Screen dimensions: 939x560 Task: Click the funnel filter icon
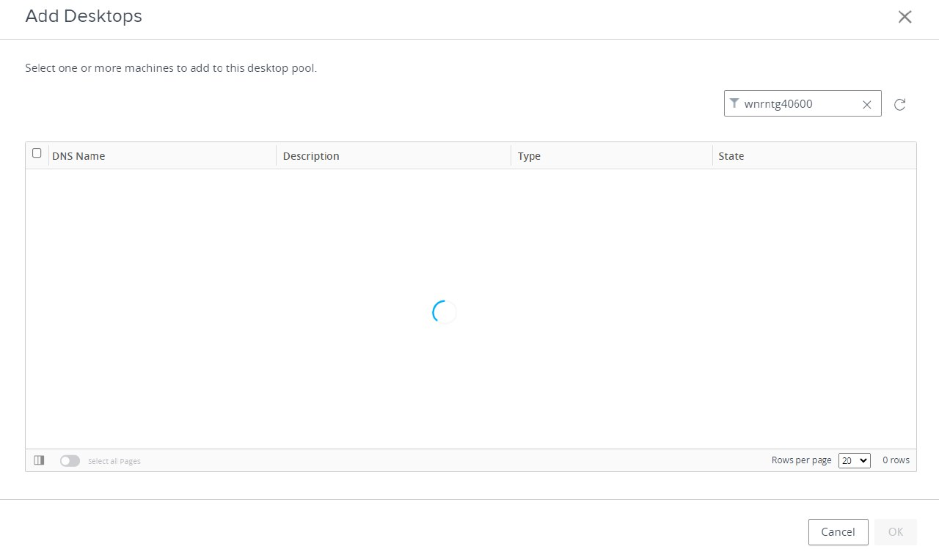pyautogui.click(x=734, y=103)
